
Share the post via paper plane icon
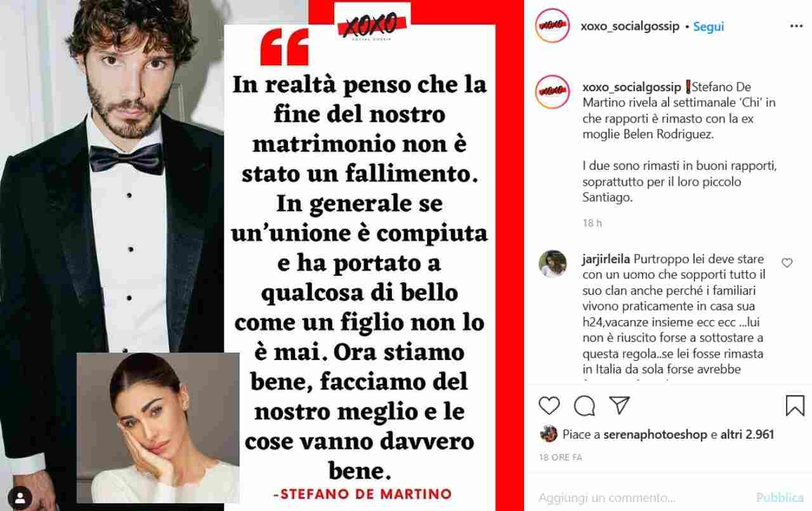(x=619, y=405)
